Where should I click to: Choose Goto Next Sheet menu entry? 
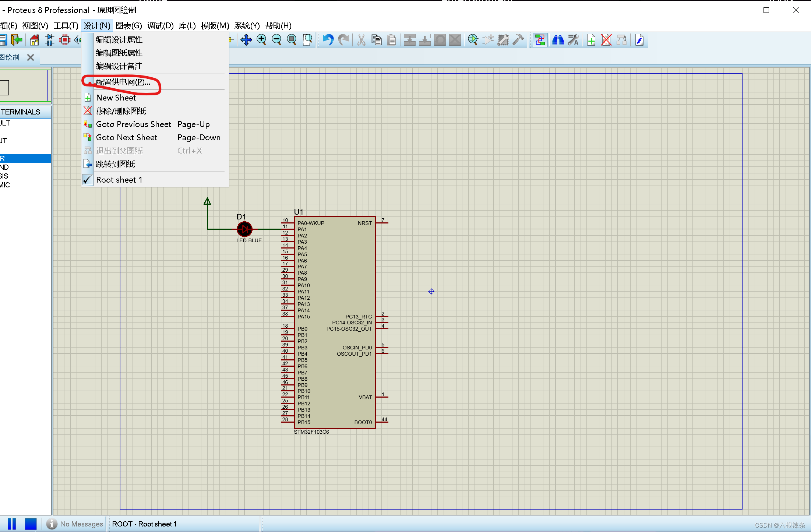click(x=127, y=137)
